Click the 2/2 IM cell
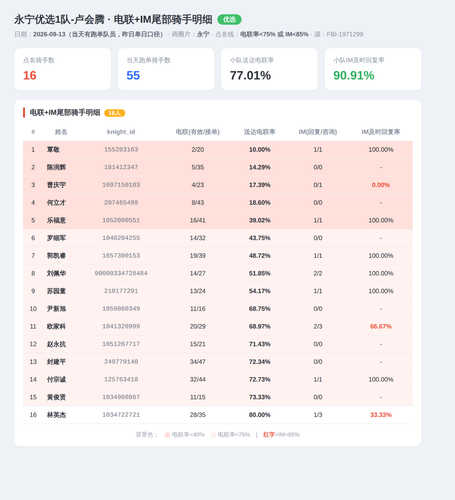Screen dimensions: 455x500 (x=318, y=273)
